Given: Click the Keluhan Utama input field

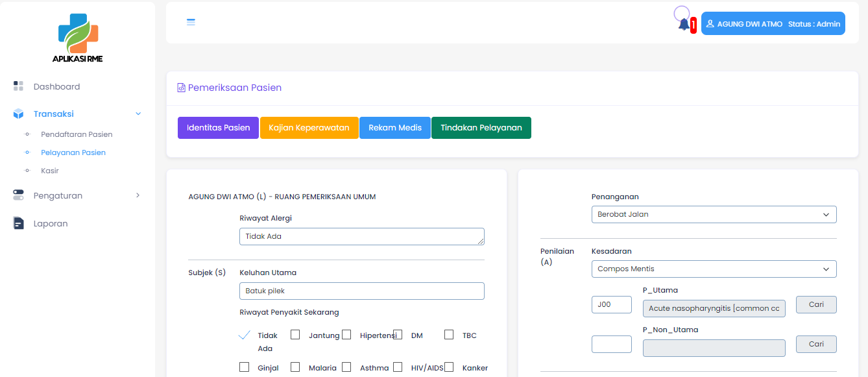Looking at the screenshot, I should pyautogui.click(x=361, y=291).
